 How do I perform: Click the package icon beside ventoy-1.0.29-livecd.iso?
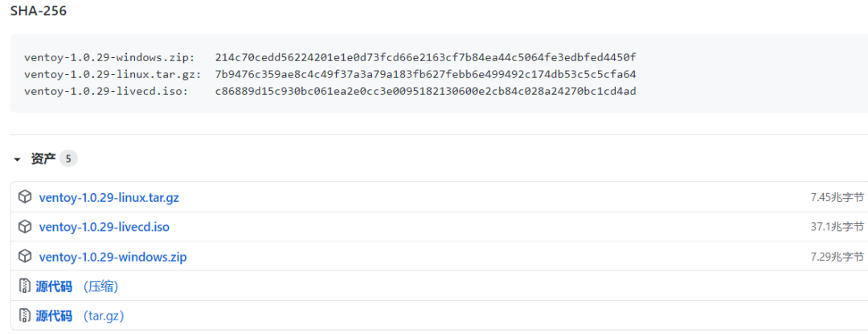pyautogui.click(x=25, y=226)
